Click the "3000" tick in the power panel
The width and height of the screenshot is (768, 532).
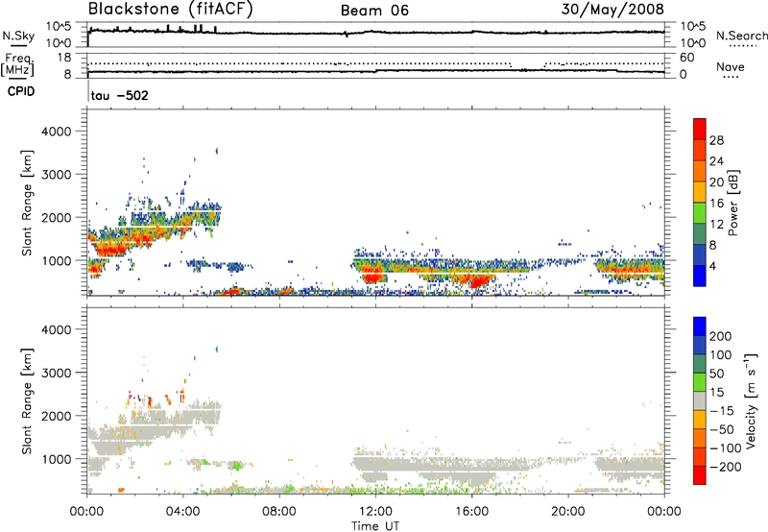[x=57, y=175]
